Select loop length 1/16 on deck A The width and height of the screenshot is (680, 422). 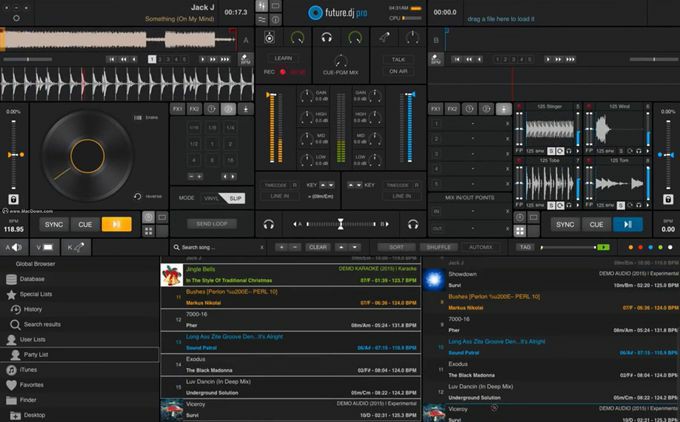[x=193, y=128]
